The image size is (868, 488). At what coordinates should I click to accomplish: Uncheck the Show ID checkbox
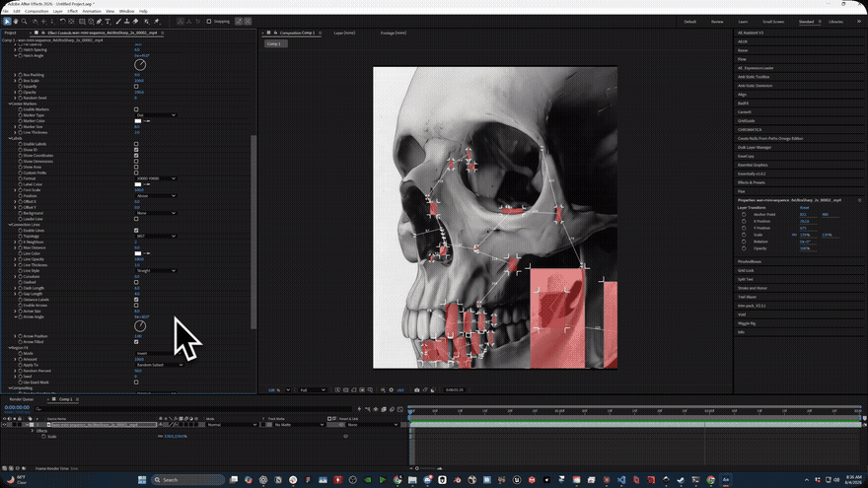click(136, 150)
